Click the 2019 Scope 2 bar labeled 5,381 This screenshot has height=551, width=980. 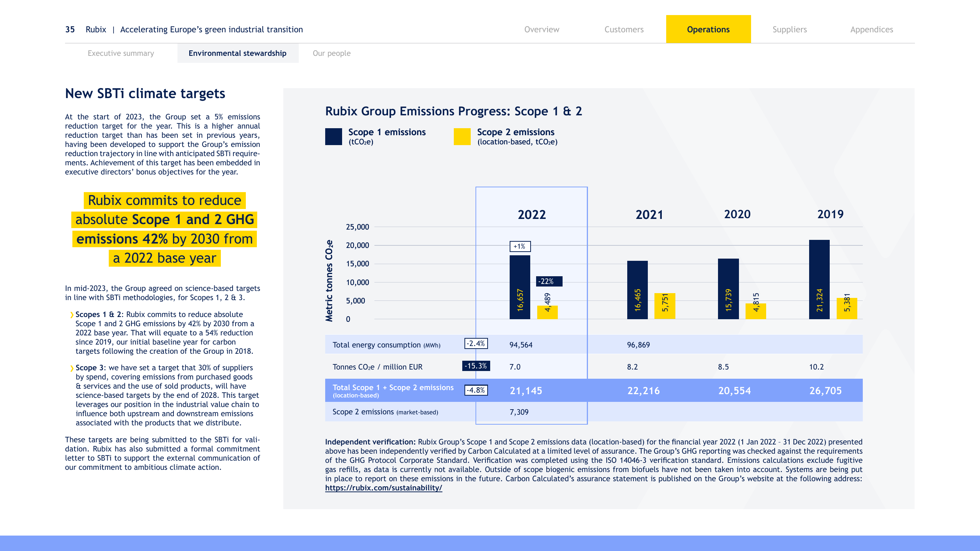pyautogui.click(x=847, y=309)
